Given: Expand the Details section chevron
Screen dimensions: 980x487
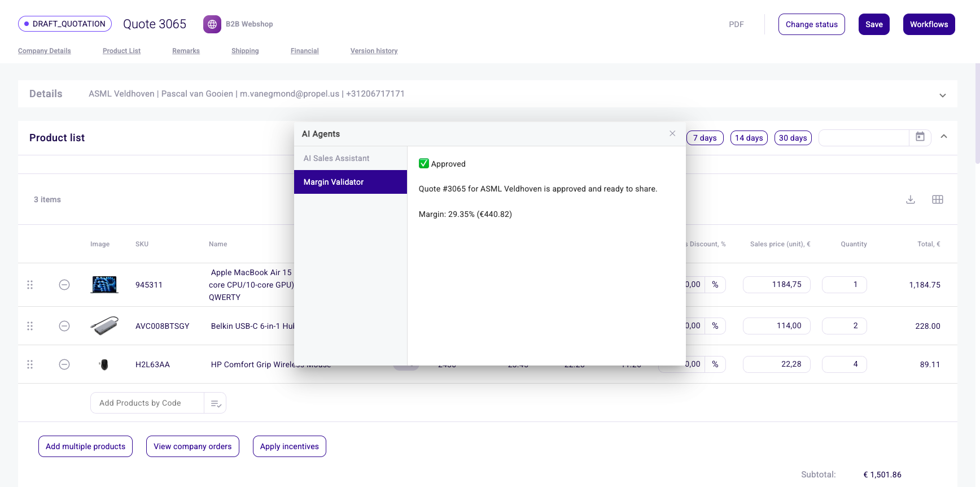Looking at the screenshot, I should (x=942, y=95).
